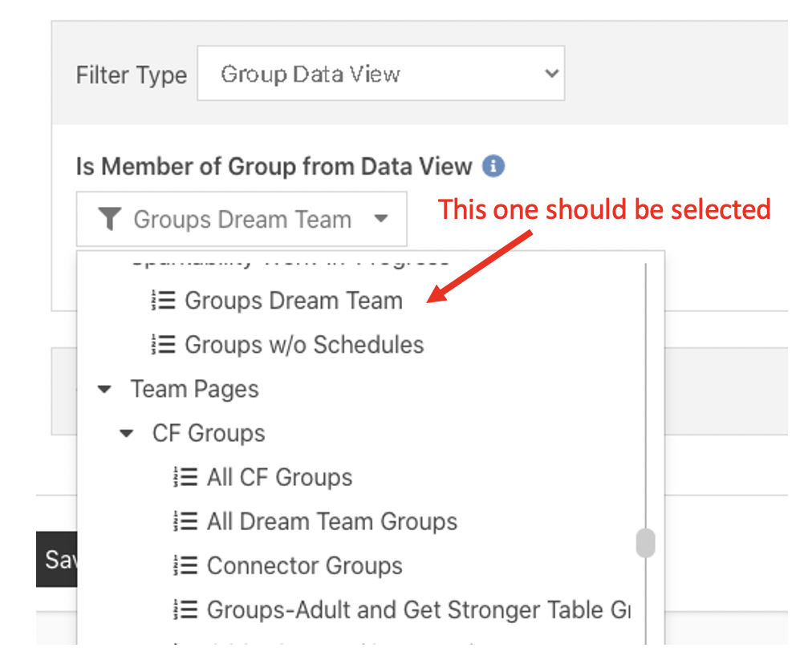
Task: Click the dropdown list scrollbar thumb
Action: (646, 542)
